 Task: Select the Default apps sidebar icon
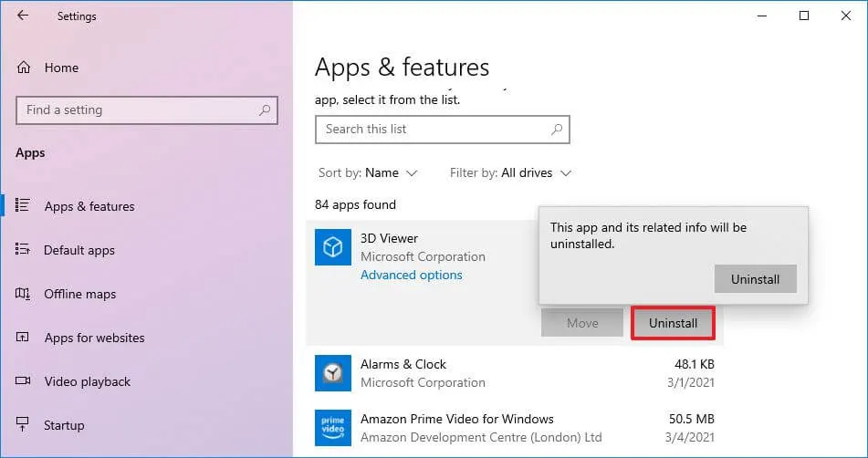click(x=23, y=249)
